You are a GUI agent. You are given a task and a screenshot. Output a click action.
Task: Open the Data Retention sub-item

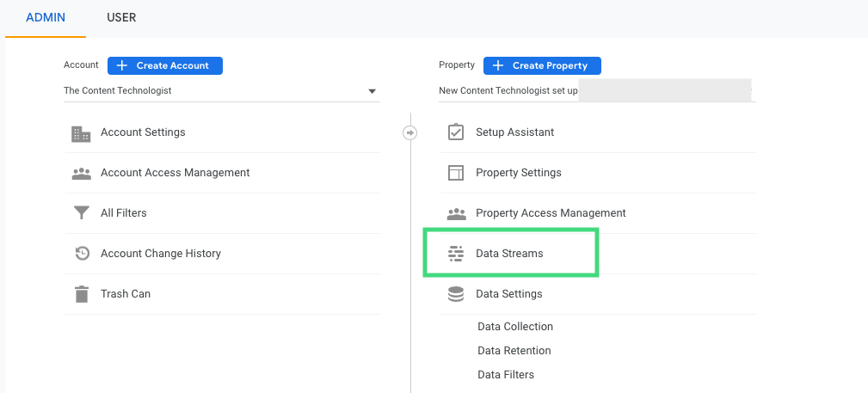(514, 350)
